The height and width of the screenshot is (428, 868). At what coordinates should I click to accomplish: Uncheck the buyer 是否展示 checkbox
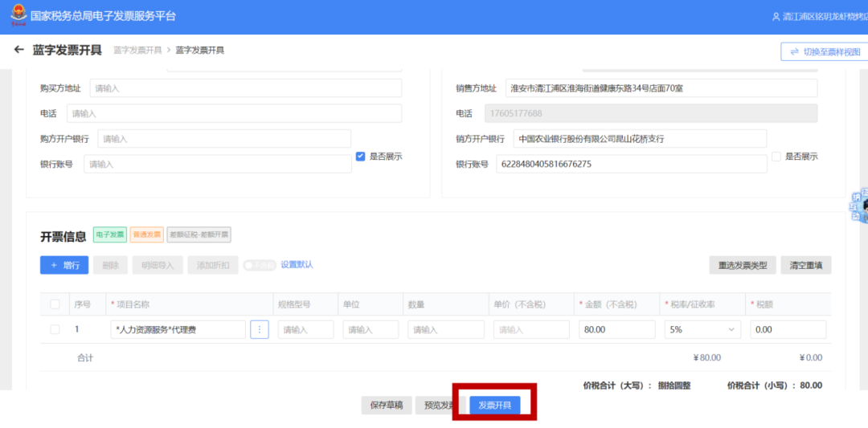pyautogui.click(x=361, y=157)
